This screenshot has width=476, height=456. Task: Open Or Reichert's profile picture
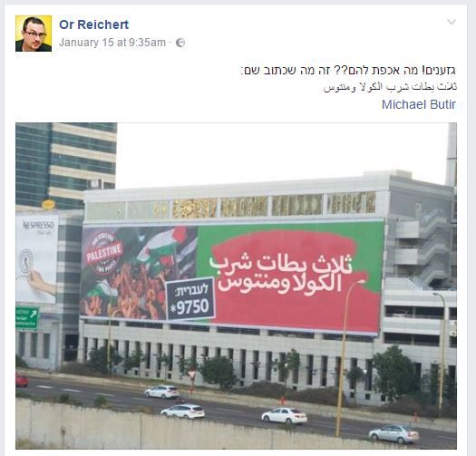click(x=34, y=34)
